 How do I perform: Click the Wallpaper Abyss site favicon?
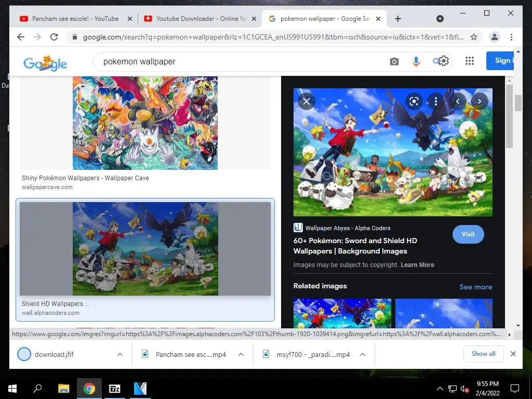click(298, 228)
